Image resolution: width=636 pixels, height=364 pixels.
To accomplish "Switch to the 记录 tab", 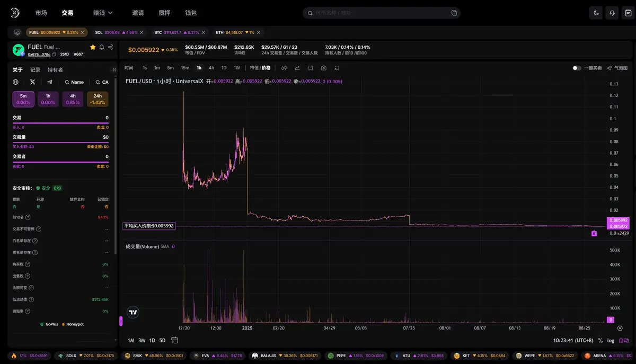I will (x=35, y=69).
